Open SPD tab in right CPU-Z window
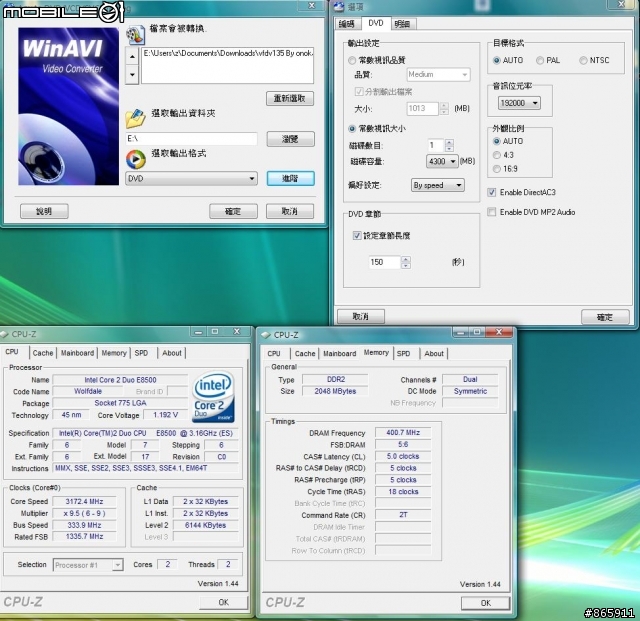Viewport: 640px width, 621px height. 403,354
